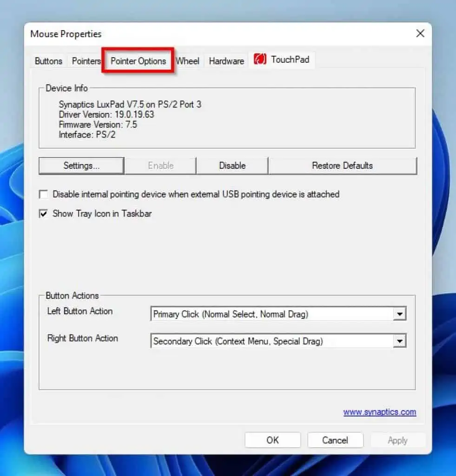
Task: Click Restore Defaults button
Action: point(343,166)
